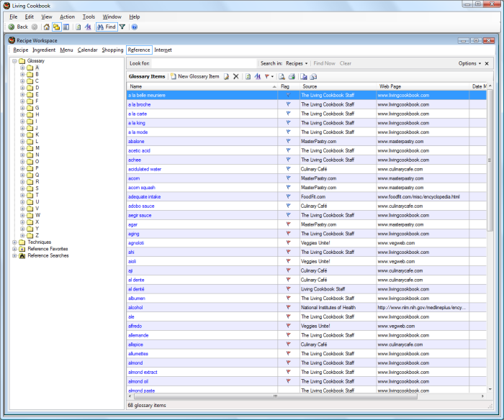Screen dimensions: 504x420
Task: Expand the Techniques tree node
Action: (14, 242)
